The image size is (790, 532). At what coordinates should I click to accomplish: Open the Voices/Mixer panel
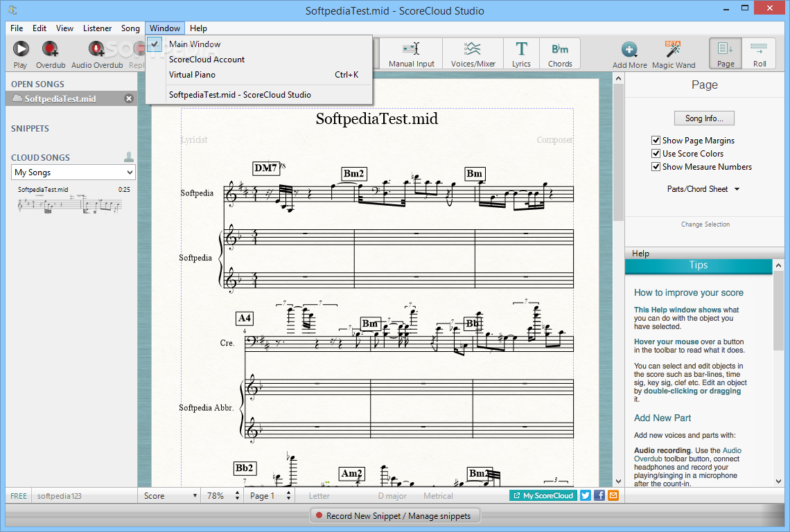[x=473, y=53]
